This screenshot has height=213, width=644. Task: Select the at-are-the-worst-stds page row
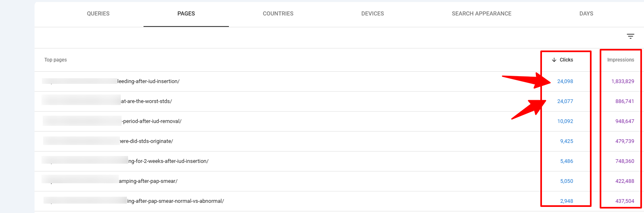146,101
